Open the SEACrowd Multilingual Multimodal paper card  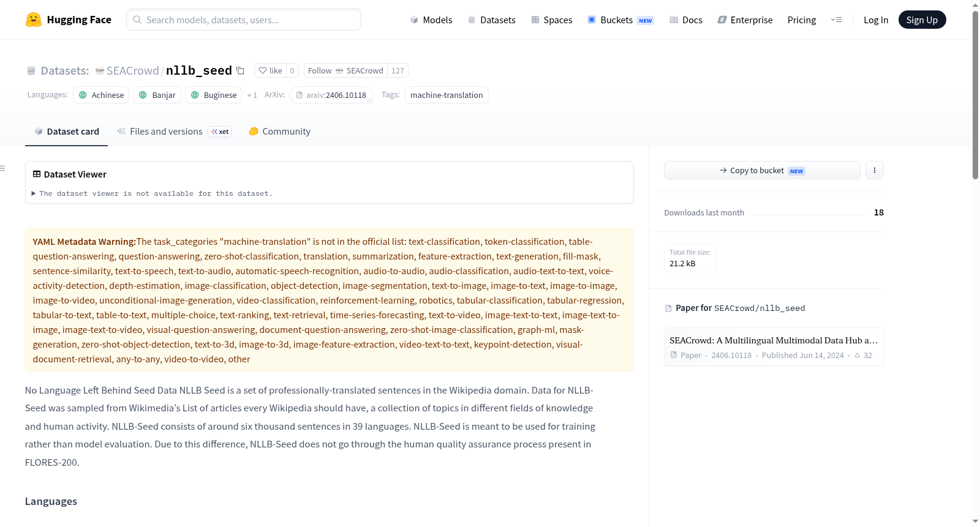coord(774,347)
